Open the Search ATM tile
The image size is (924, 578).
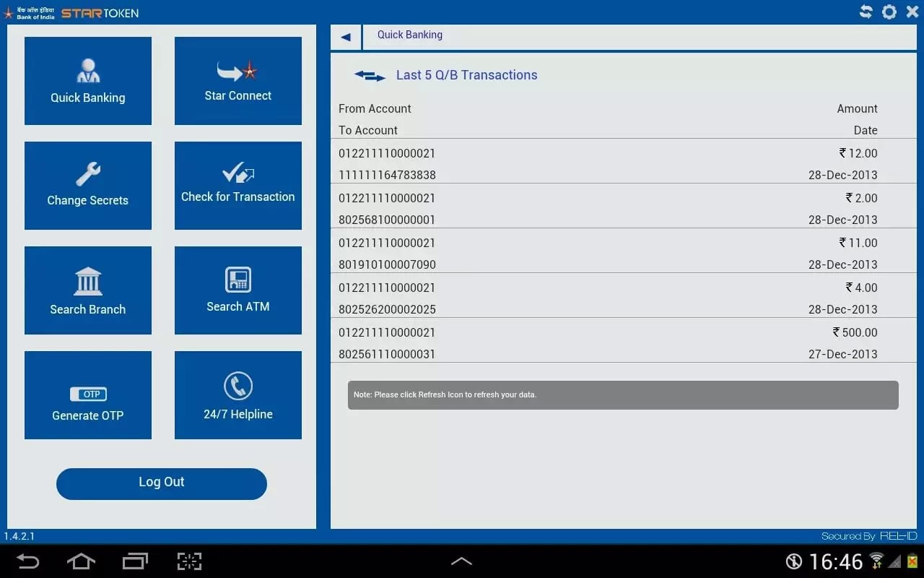coord(238,290)
